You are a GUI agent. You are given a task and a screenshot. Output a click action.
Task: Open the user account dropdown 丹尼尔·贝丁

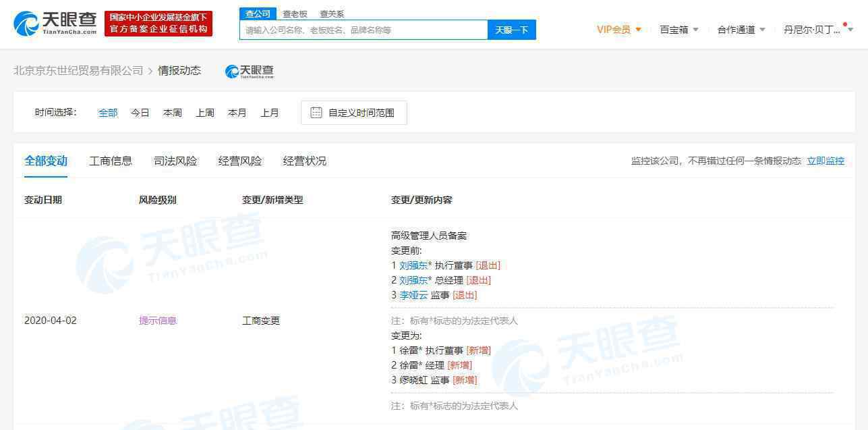click(x=817, y=30)
